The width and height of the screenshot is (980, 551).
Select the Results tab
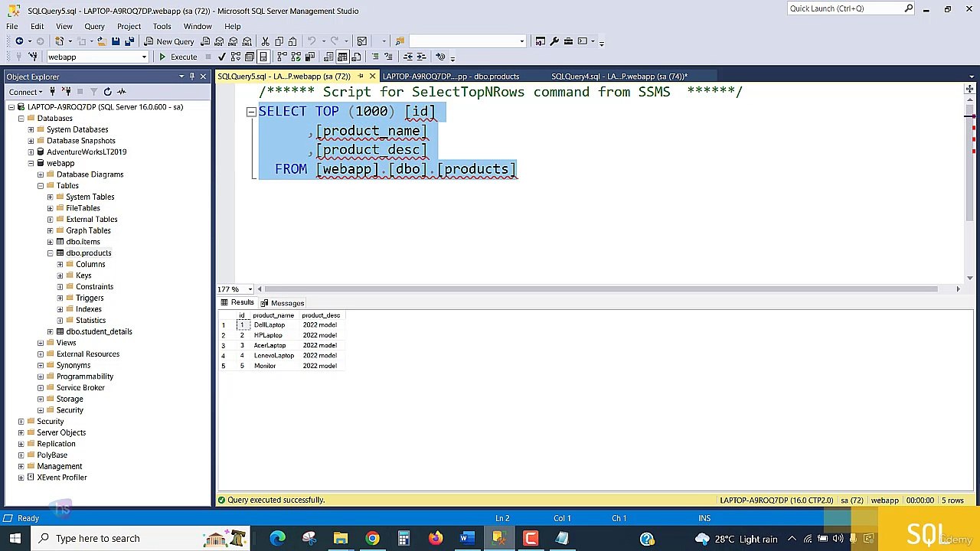click(238, 302)
